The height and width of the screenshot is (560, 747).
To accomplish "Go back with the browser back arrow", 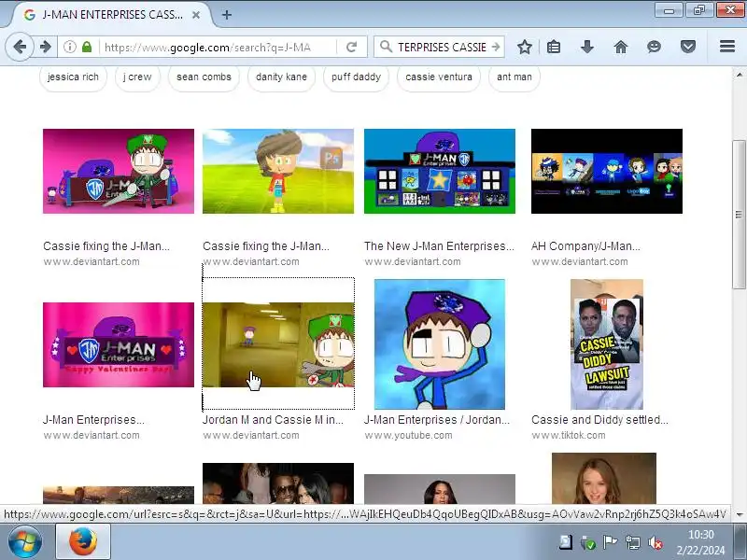I will 20,47.
